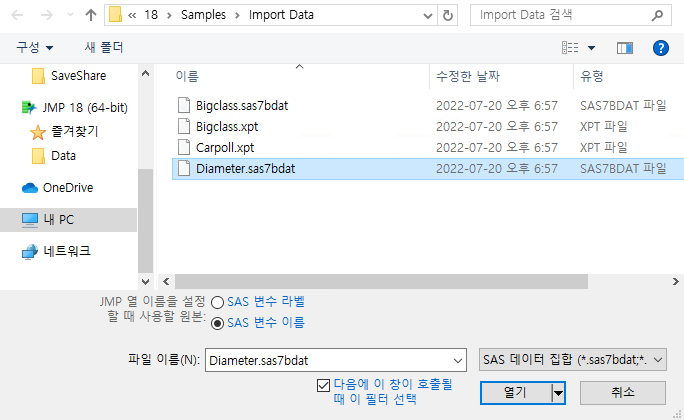The image size is (684, 420).
Task: Go up one folder level arrow
Action: 91,15
